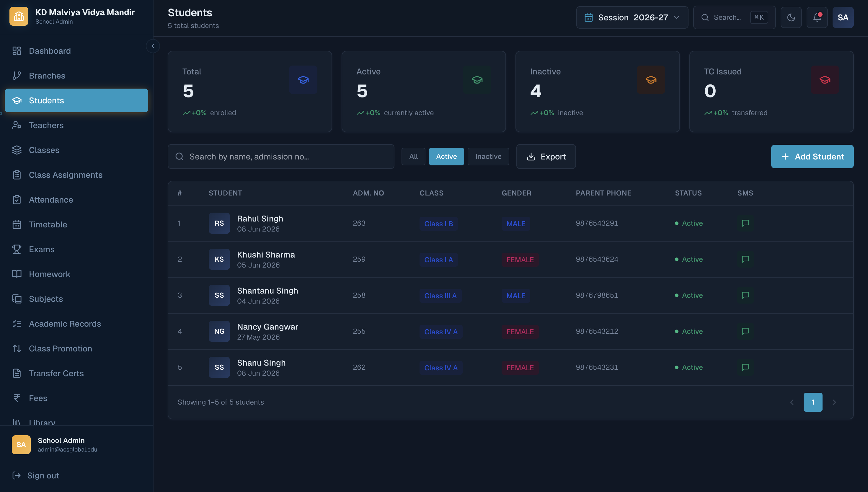Image resolution: width=868 pixels, height=492 pixels.
Task: Open Class Assignments page
Action: pyautogui.click(x=76, y=175)
